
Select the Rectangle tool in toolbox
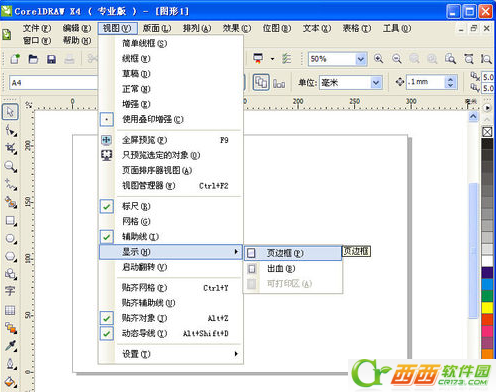point(10,221)
